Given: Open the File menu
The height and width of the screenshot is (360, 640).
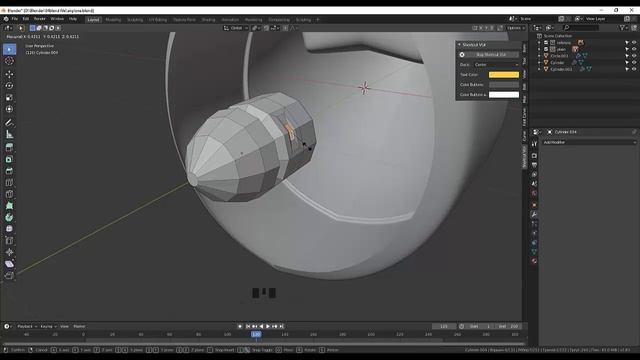Looking at the screenshot, I should (x=15, y=19).
